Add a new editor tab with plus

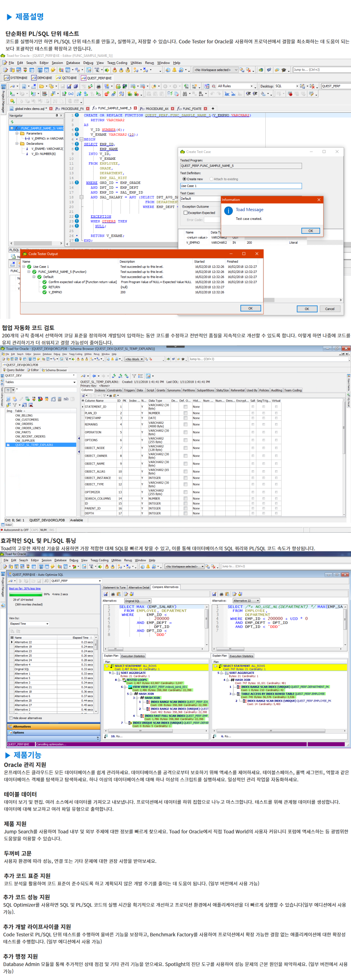pos(213,108)
